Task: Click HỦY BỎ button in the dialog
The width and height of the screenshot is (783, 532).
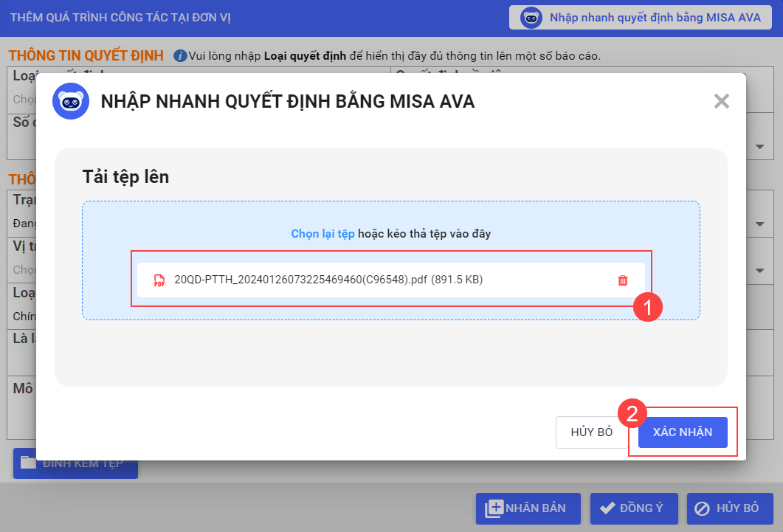Action: [591, 432]
